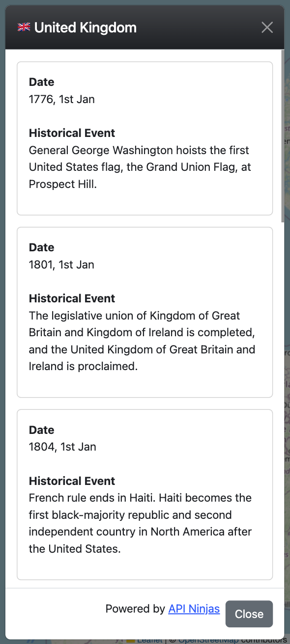Click the United Kingdom modal title

86,27
